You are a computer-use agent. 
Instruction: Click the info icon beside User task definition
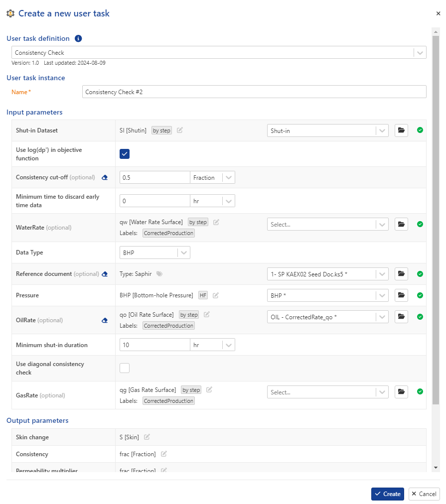tap(78, 38)
